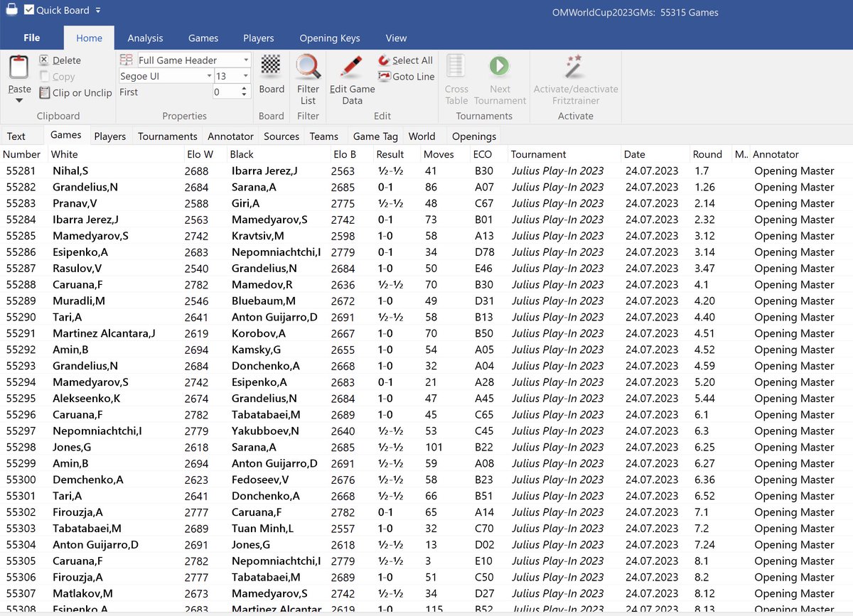The height and width of the screenshot is (616, 853).
Task: Sort by the ECO column header
Action: pos(482,154)
